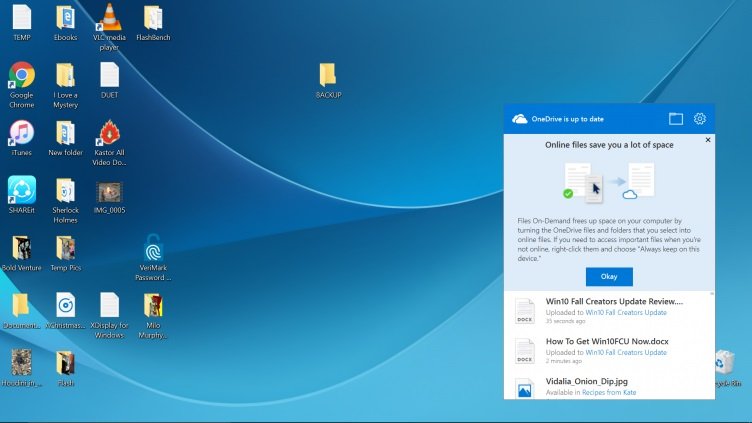Click the Okay button
The width and height of the screenshot is (752, 423).
pyautogui.click(x=609, y=277)
